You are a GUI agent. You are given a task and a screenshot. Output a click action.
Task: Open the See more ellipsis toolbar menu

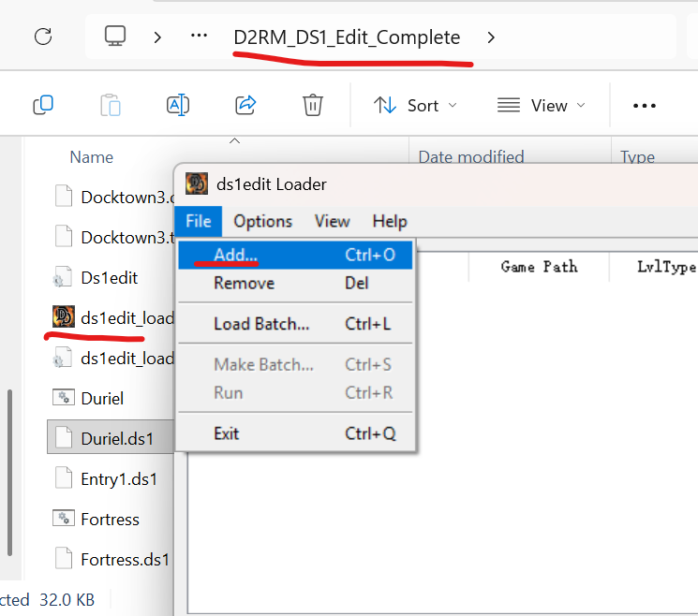pos(645,106)
